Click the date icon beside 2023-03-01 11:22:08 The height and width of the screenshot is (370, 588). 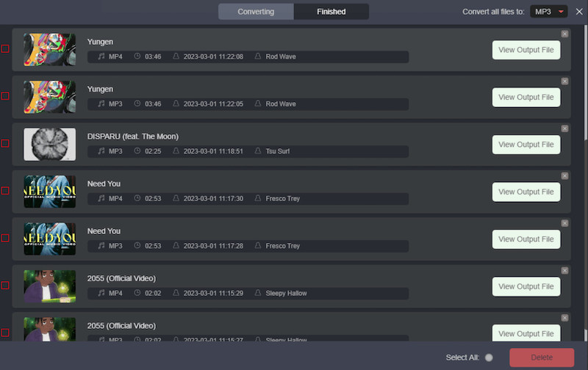(176, 57)
